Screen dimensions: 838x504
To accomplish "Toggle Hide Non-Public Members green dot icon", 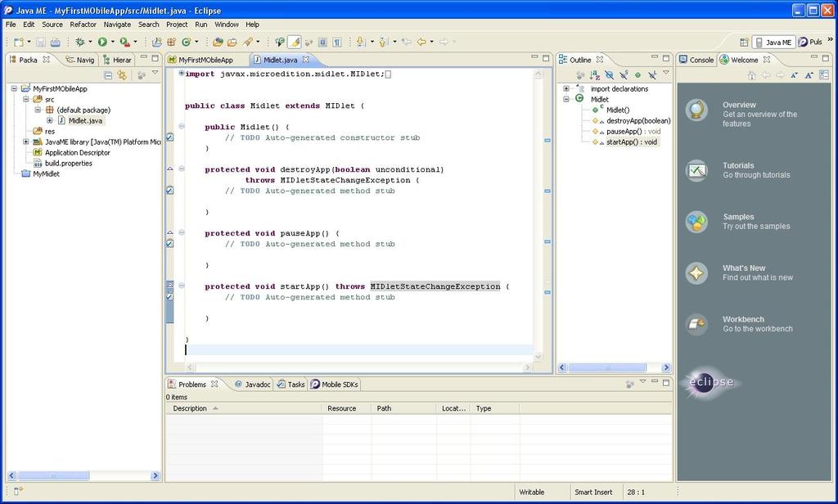I will pos(638,75).
